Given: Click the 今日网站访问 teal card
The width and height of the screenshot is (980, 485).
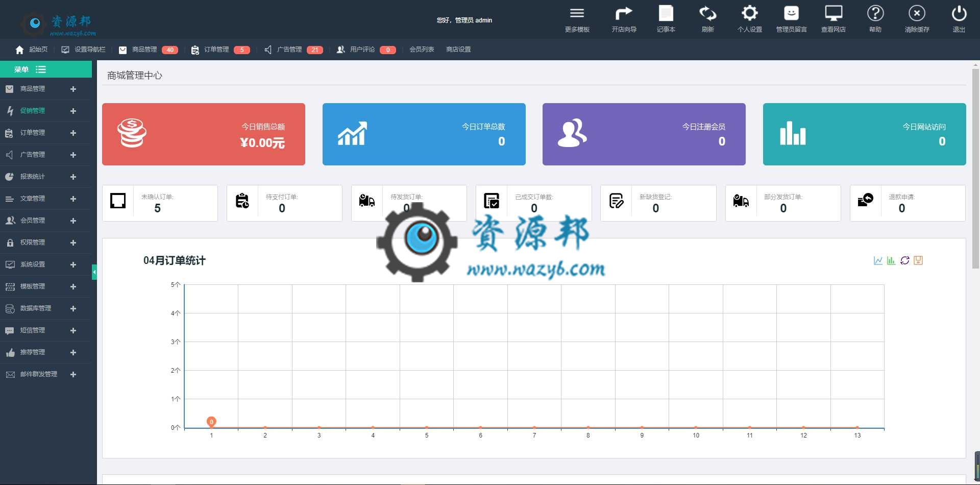Looking at the screenshot, I should [x=864, y=134].
